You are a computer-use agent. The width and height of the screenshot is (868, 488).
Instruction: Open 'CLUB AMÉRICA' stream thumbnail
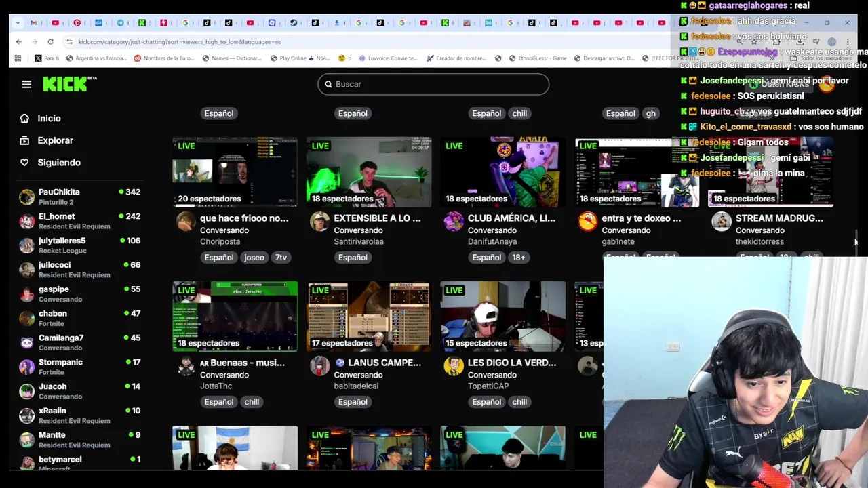(x=502, y=172)
